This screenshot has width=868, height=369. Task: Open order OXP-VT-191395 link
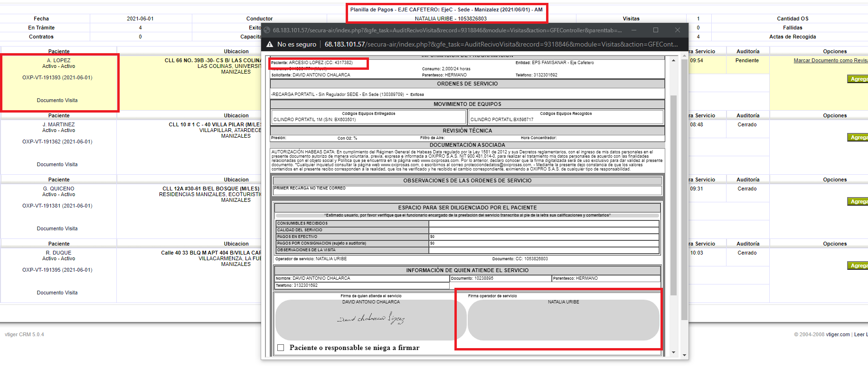point(57,270)
